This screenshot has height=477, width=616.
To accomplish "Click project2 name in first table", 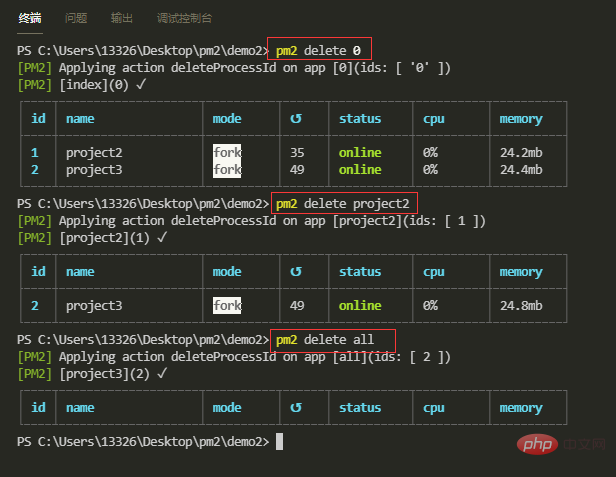I will click(x=94, y=153).
